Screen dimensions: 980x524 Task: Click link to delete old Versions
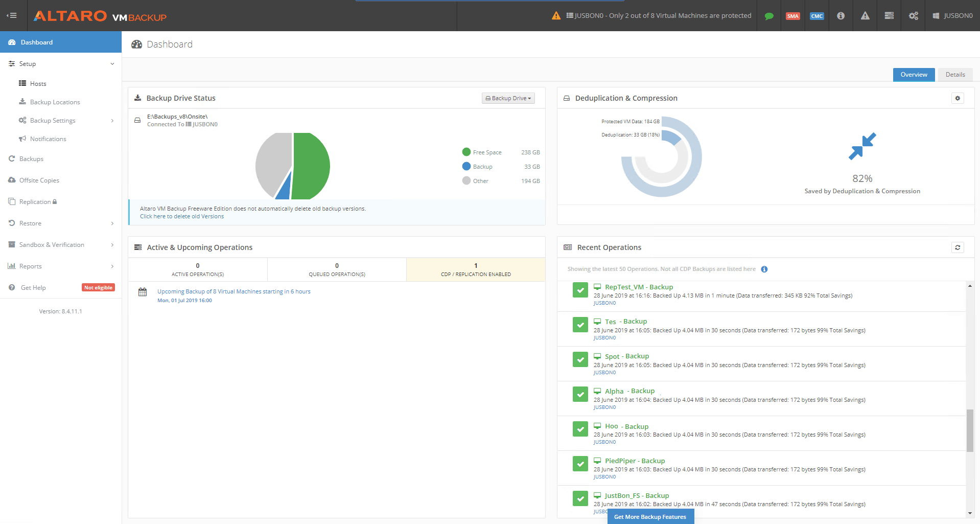182,217
